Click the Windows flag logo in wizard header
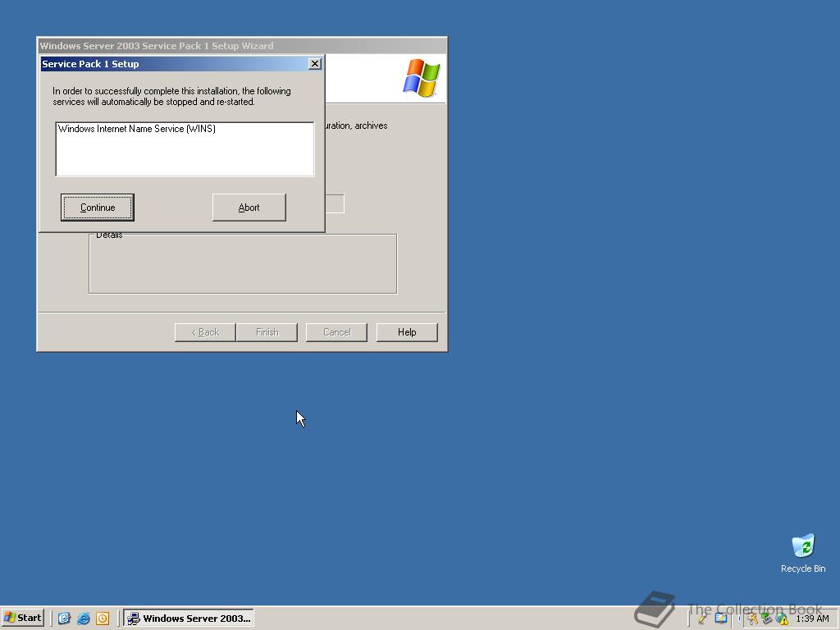The width and height of the screenshot is (840, 630). tap(422, 78)
